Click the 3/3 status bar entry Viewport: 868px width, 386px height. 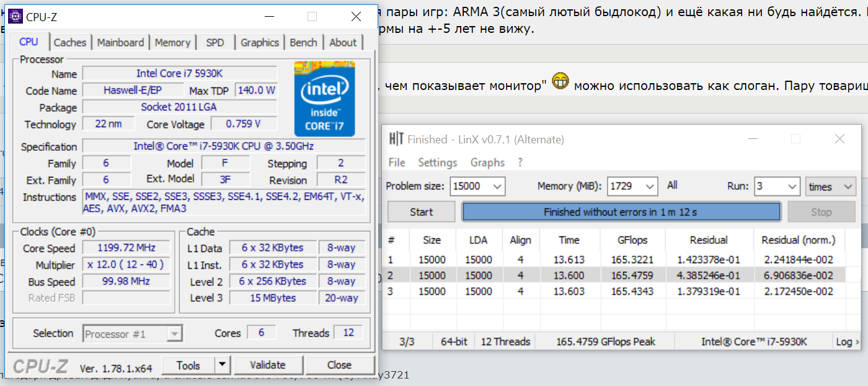pyautogui.click(x=407, y=341)
